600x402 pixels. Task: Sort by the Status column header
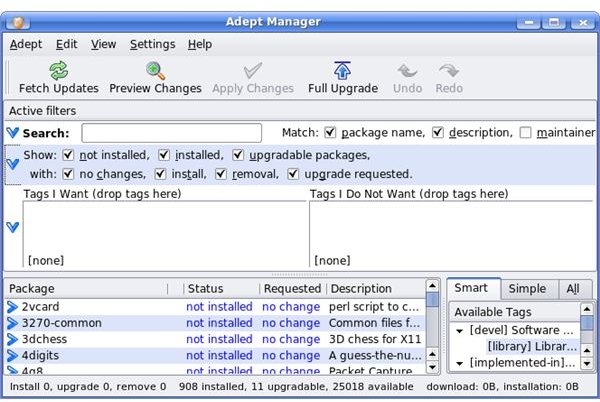pyautogui.click(x=221, y=289)
